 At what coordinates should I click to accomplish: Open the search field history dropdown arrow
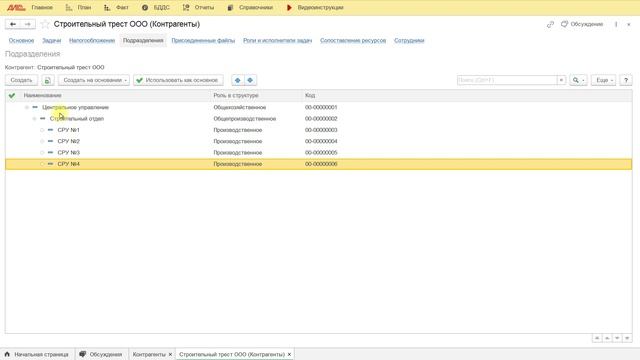coord(561,80)
